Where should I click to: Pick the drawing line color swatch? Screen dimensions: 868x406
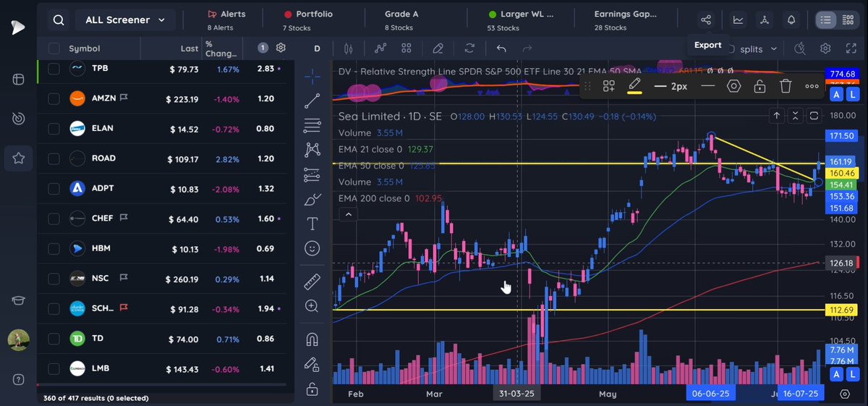635,86
